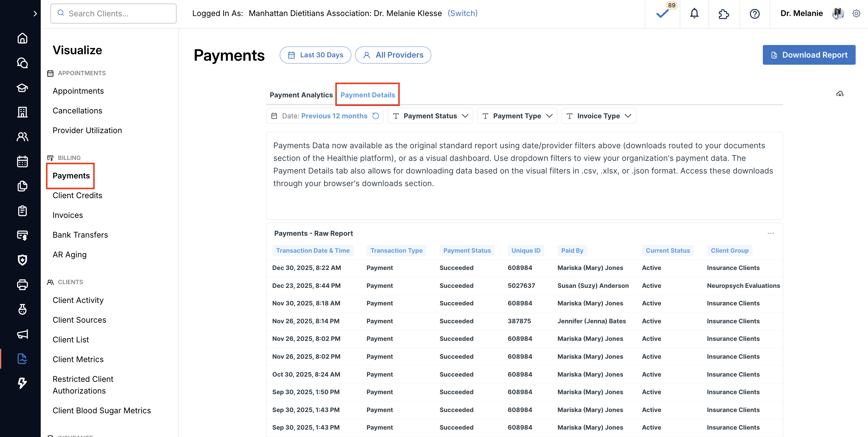Image resolution: width=868 pixels, height=437 pixels.
Task: Select Client Credits in Billing menu
Action: pyautogui.click(x=77, y=195)
